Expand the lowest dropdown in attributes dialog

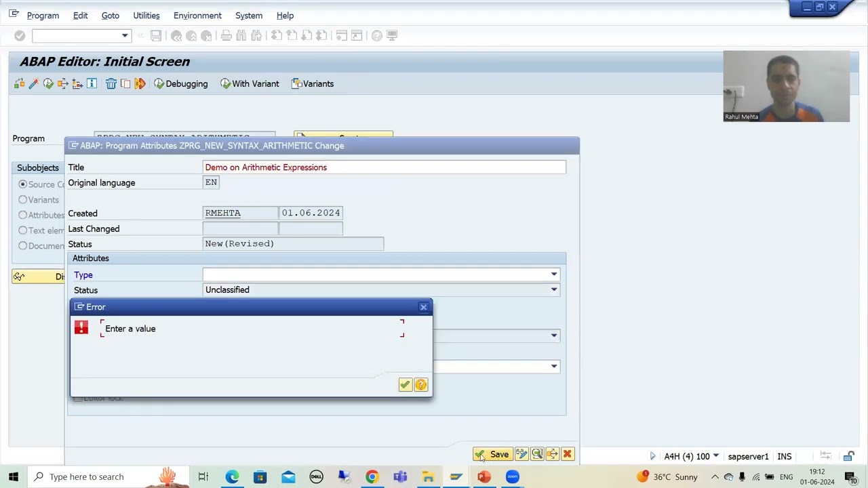click(554, 367)
